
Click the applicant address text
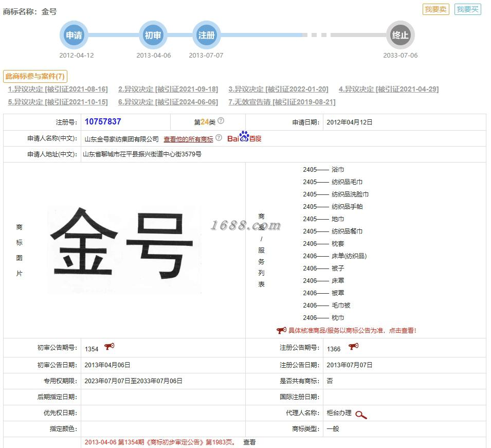pyautogui.click(x=142, y=154)
